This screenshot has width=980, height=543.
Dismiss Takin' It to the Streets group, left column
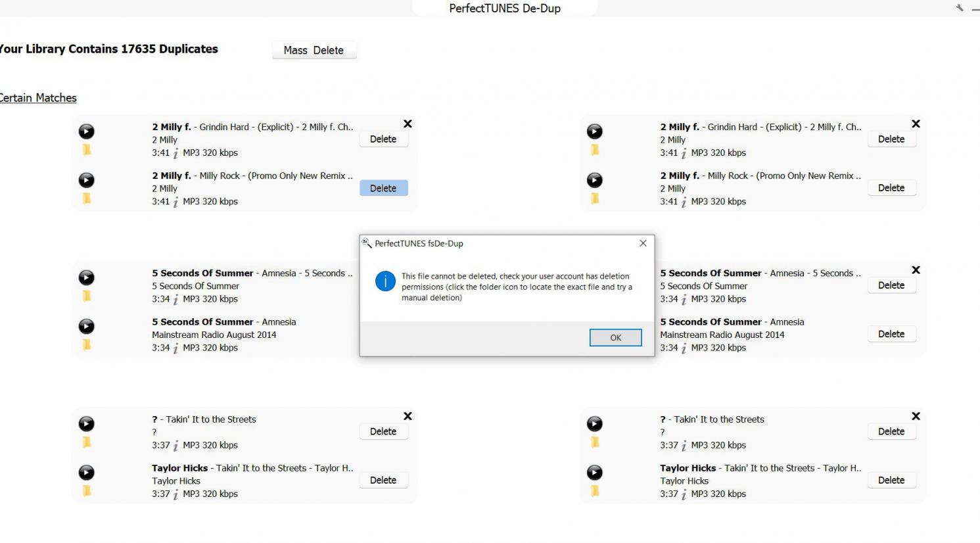pyautogui.click(x=408, y=416)
